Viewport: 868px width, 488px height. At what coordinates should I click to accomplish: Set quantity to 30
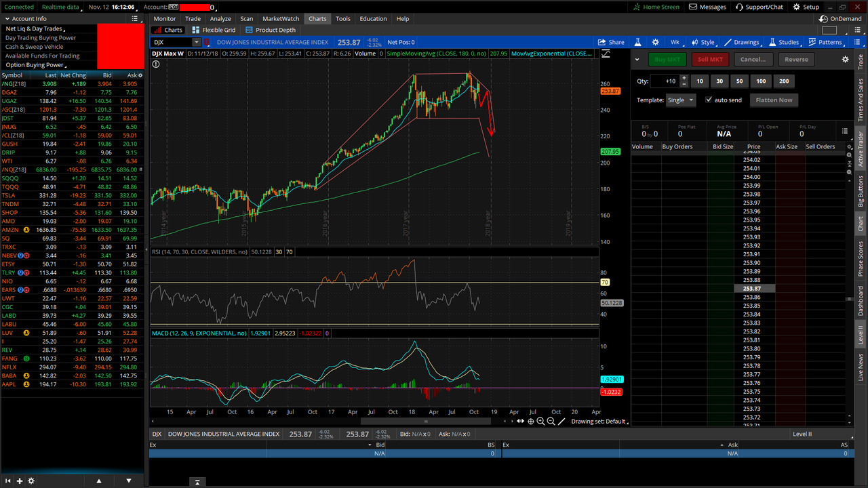click(719, 81)
